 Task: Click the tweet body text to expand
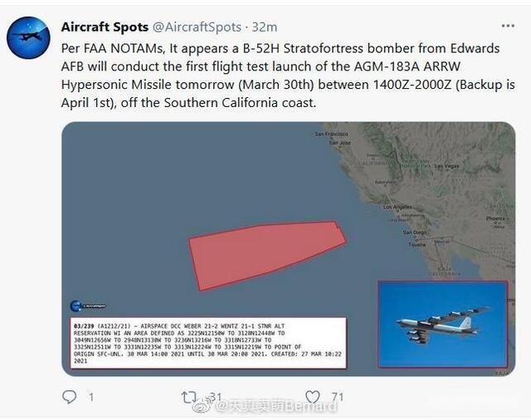point(288,76)
